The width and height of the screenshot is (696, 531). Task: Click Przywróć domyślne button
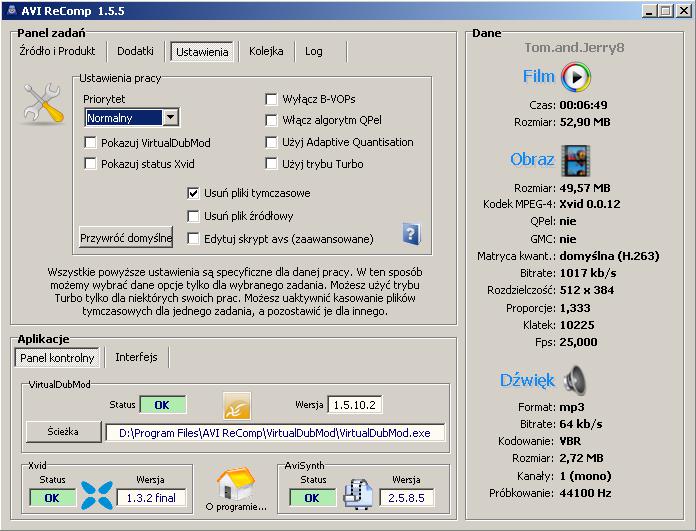(x=126, y=238)
